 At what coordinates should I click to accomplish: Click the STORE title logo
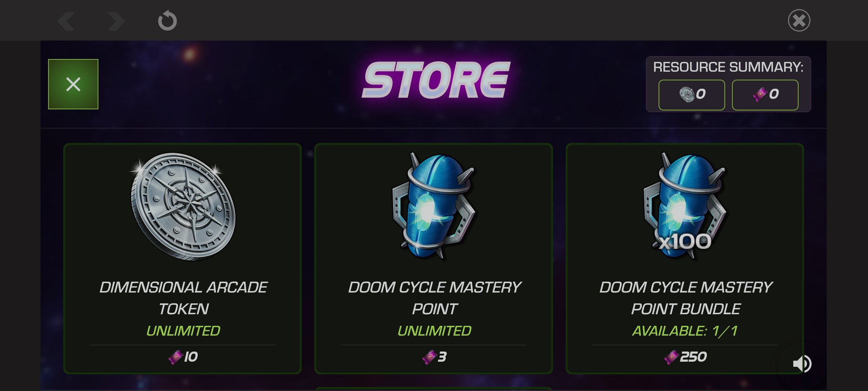[x=436, y=80]
